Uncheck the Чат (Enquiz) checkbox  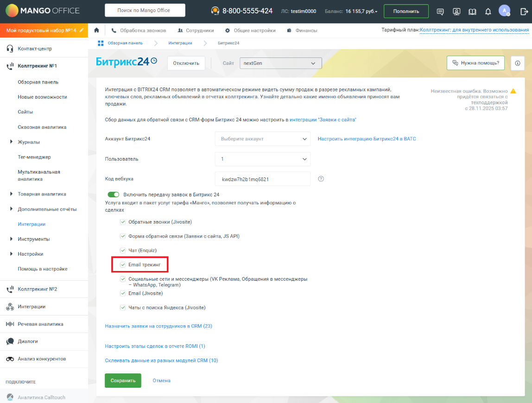[123, 250]
